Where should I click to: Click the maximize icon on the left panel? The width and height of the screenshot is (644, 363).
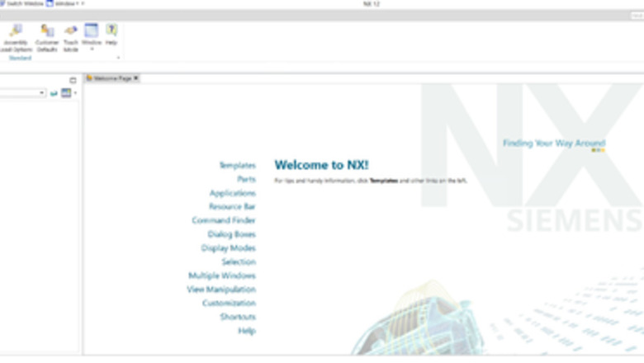click(73, 80)
